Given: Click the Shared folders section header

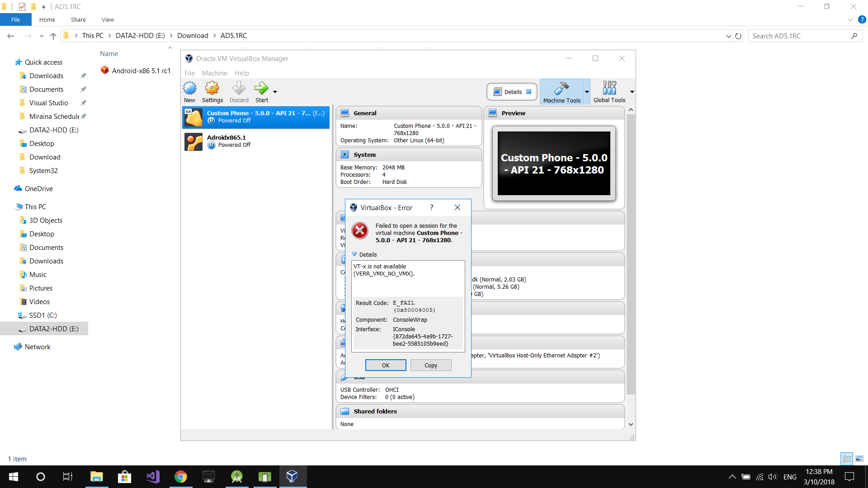Looking at the screenshot, I should coord(480,411).
